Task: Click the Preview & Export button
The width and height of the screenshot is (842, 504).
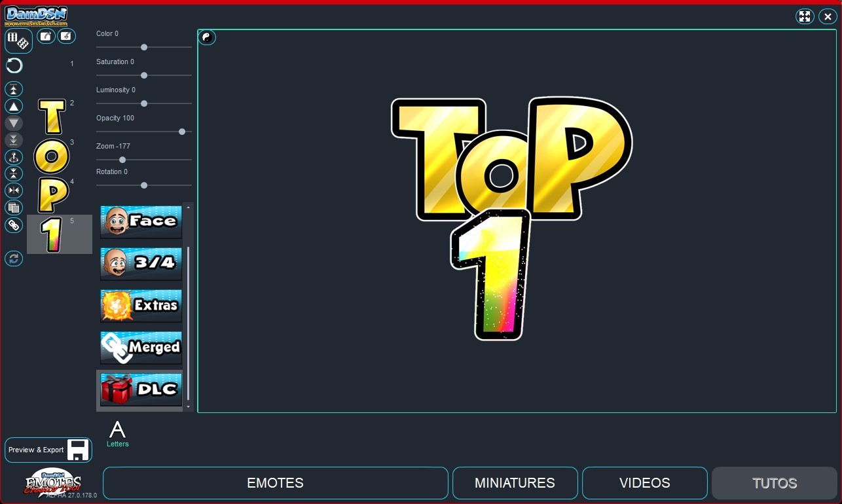Action: coord(48,450)
